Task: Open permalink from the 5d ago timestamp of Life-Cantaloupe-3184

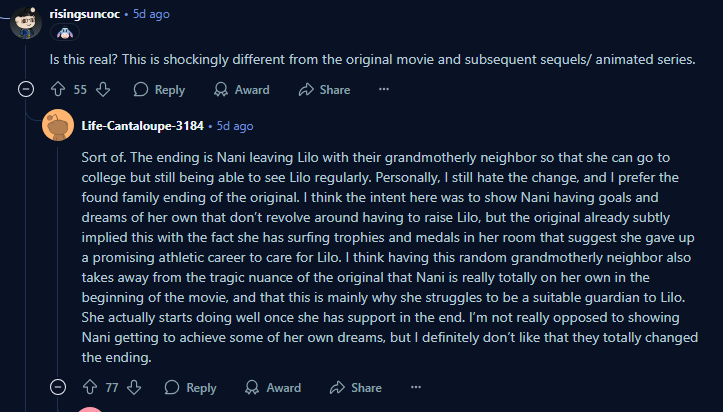Action: tap(236, 126)
